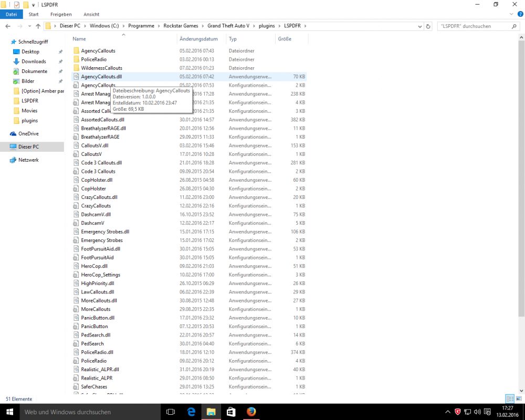Open the volume control in tray

[x=477, y=412]
